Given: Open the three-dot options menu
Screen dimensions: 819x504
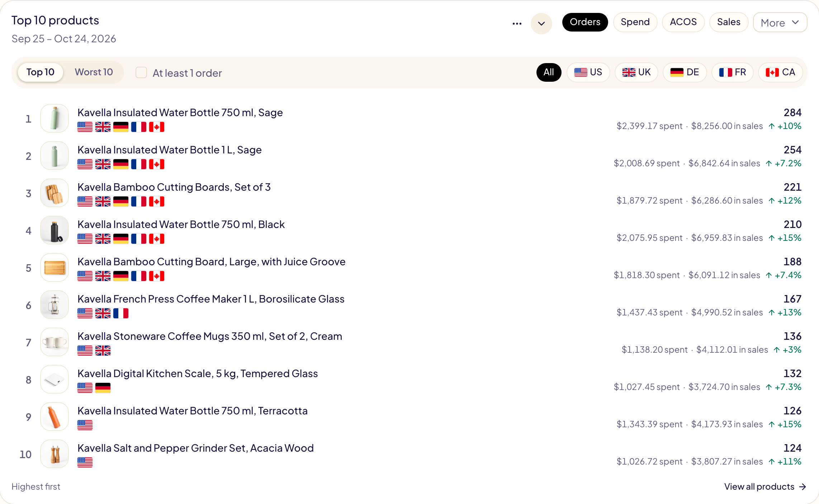Looking at the screenshot, I should coord(517,23).
